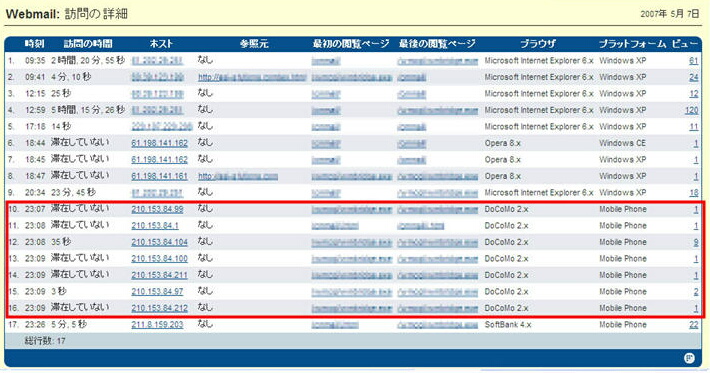Click host 210.153.84.99 link
This screenshot has width=710, height=373.
(x=157, y=209)
